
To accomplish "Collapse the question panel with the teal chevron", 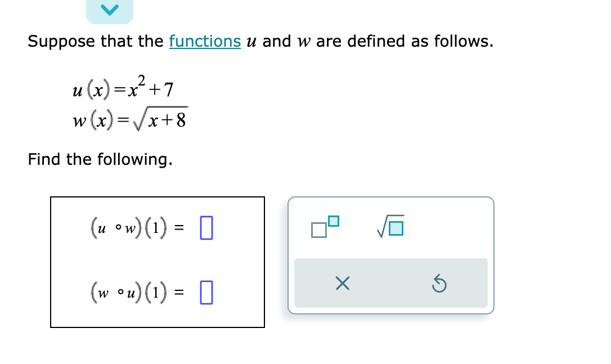I will [110, 8].
